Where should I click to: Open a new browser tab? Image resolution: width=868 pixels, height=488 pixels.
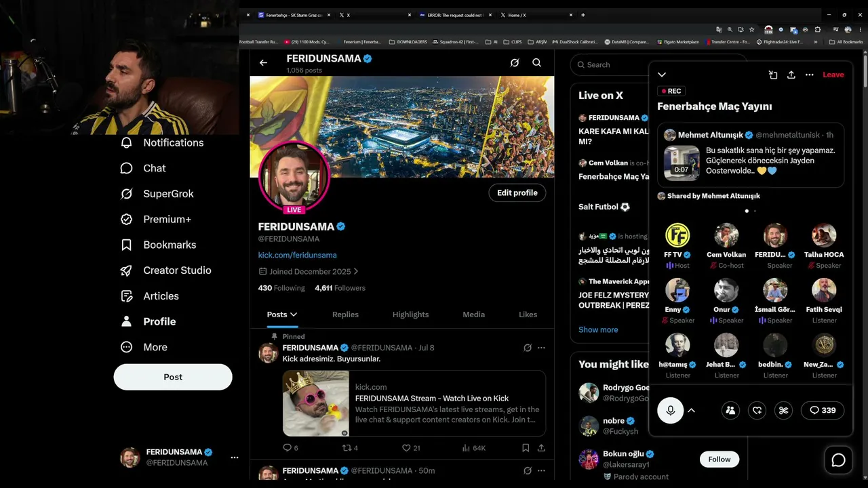pyautogui.click(x=583, y=15)
